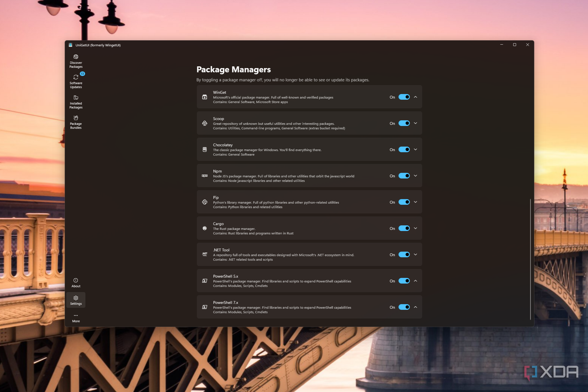Screen dimensions: 588x392
Task: Click the Cargo Rust icon
Action: (x=205, y=228)
